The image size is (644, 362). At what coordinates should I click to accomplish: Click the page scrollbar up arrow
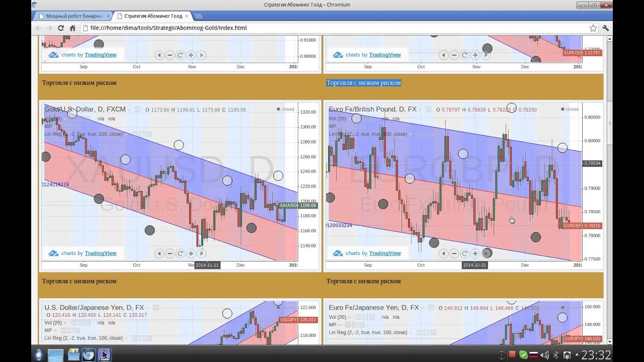click(x=609, y=39)
